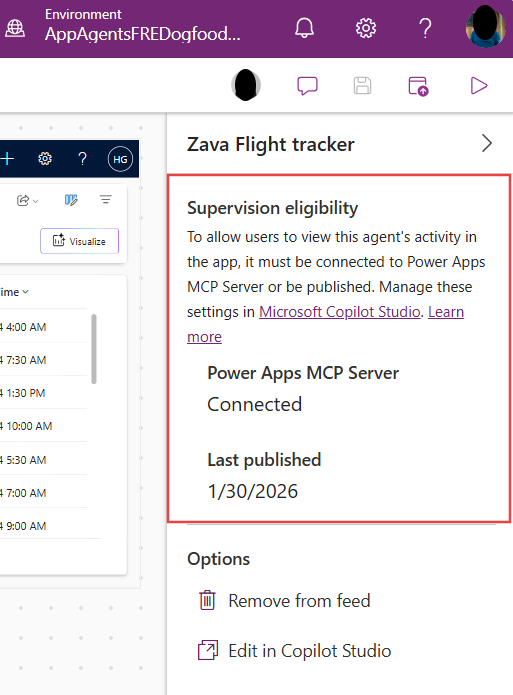Open the settings gear in purple header

point(366,28)
